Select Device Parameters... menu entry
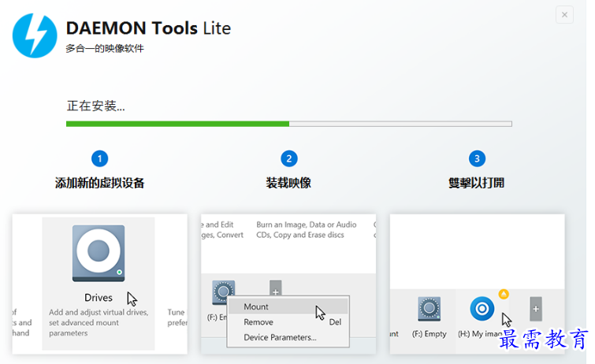 coord(288,337)
